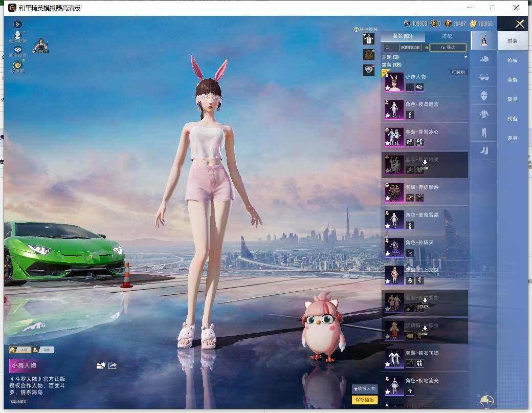Open the 时装 menu tab
This screenshot has height=413, width=532.
(x=513, y=41)
